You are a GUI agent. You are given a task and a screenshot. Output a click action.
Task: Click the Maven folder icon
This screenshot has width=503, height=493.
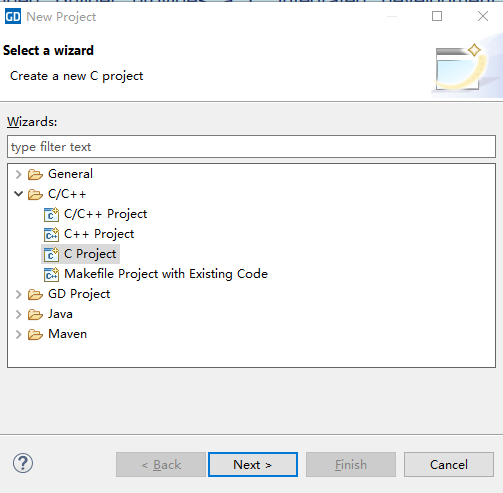click(x=35, y=334)
